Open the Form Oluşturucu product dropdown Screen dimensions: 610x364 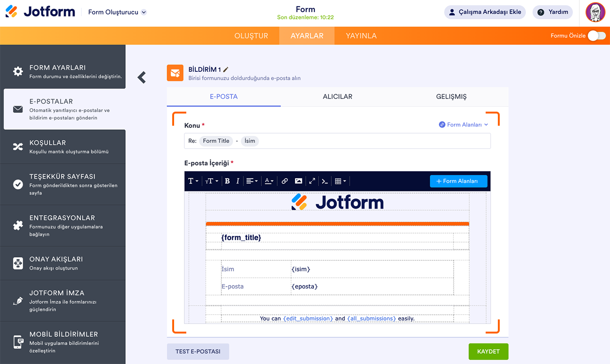[x=117, y=12]
